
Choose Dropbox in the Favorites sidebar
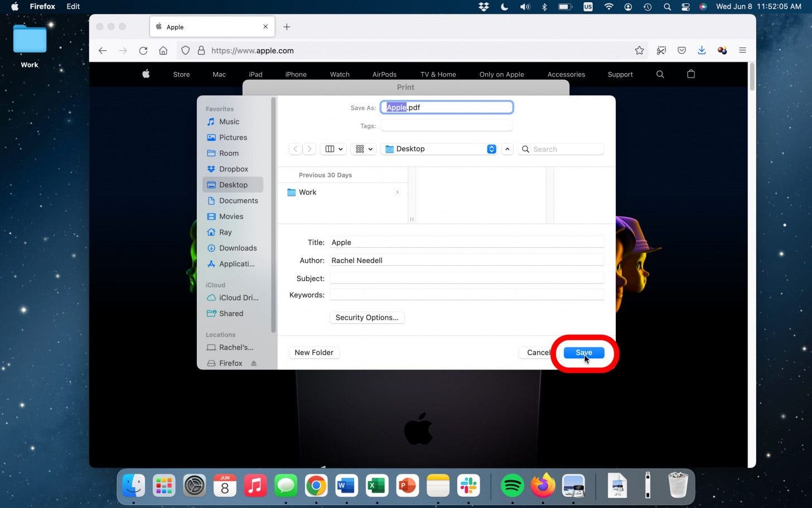[x=233, y=169]
